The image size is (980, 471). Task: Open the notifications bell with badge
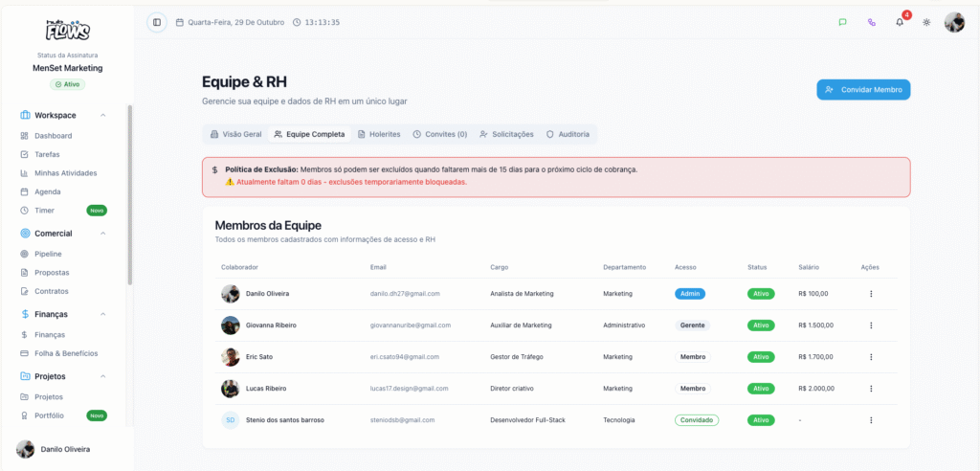click(x=900, y=22)
